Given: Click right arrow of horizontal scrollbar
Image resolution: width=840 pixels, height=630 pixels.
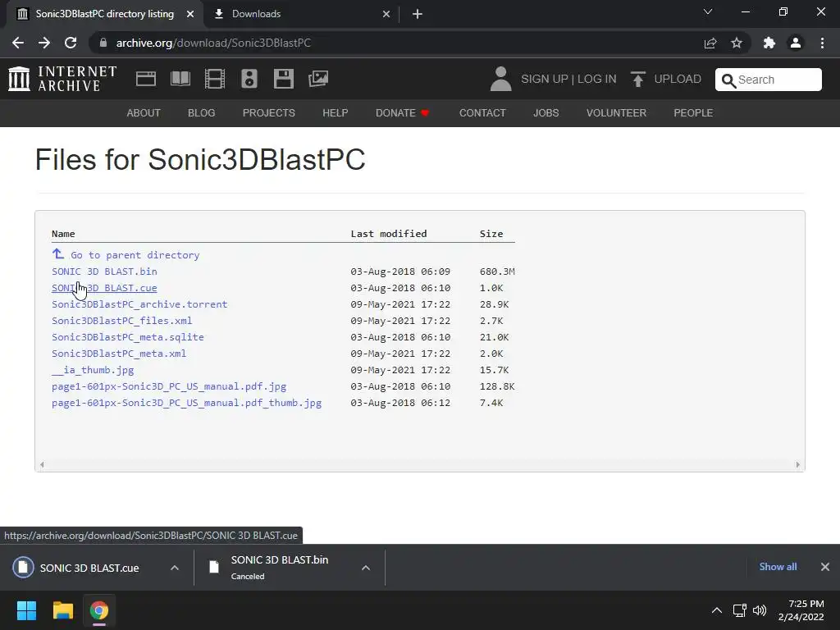Looking at the screenshot, I should [x=797, y=464].
